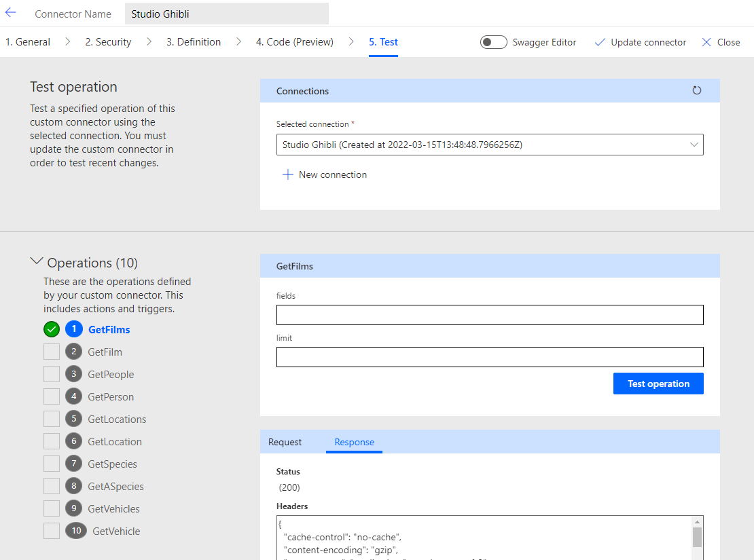Check the box next to GetFilm
This screenshot has height=560, width=754.
pyautogui.click(x=52, y=352)
